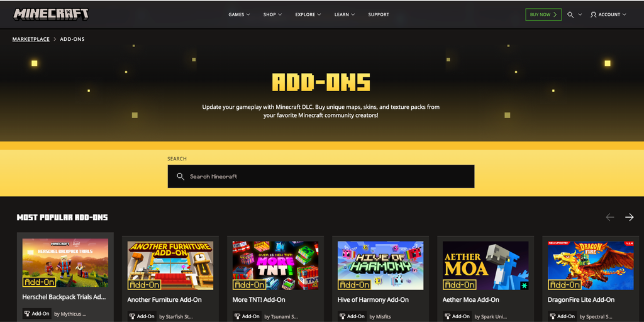Go to the Support page
This screenshot has width=644, height=322.
(378, 14)
